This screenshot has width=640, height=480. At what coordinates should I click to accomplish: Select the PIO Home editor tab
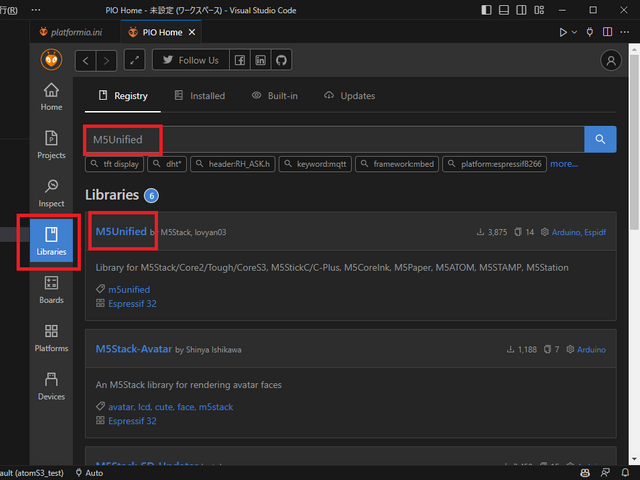[x=162, y=32]
